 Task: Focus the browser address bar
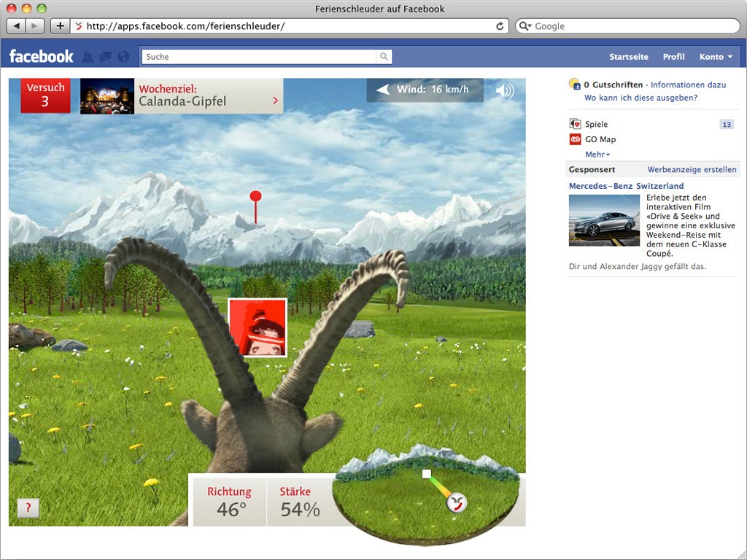coord(290,26)
